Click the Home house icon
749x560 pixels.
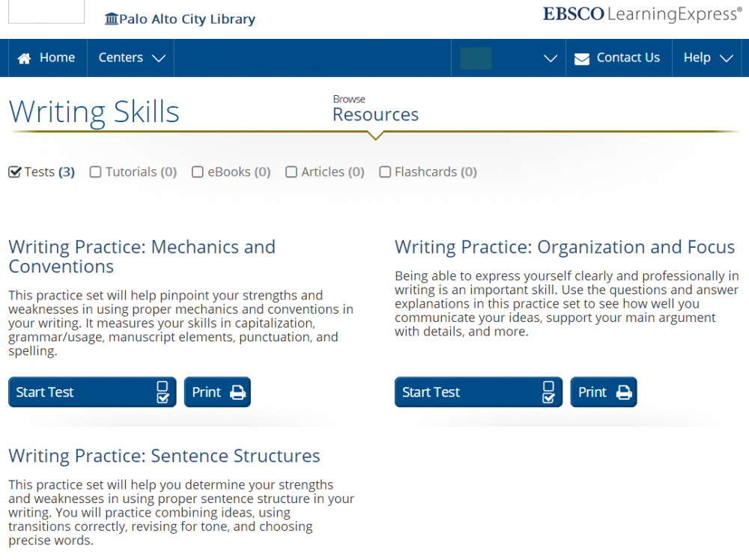[x=25, y=58]
